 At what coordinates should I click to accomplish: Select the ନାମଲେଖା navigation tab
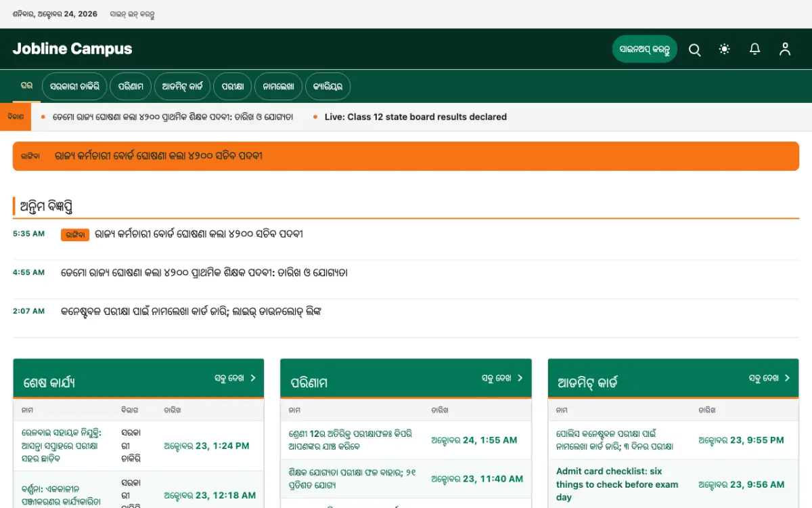278,87
